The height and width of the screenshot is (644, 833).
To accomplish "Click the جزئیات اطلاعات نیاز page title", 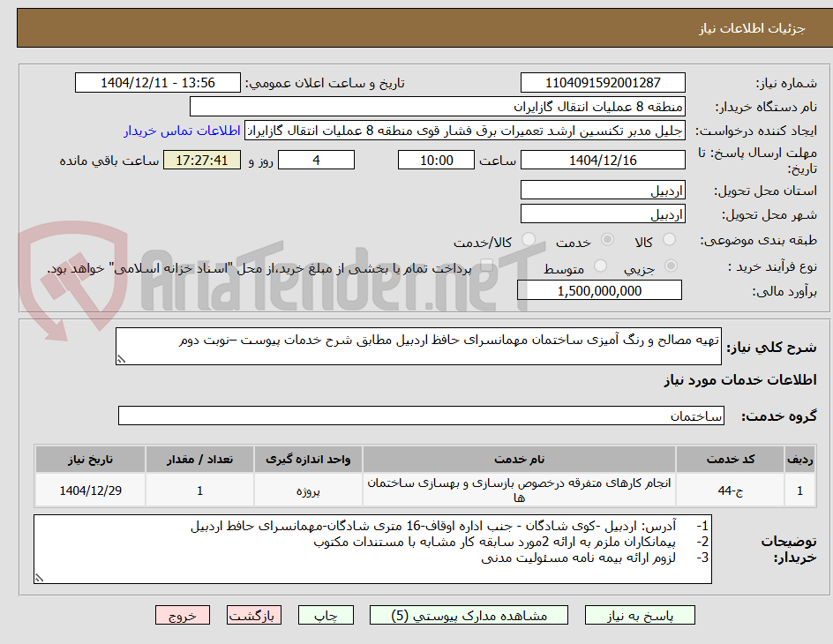I will click(752, 28).
